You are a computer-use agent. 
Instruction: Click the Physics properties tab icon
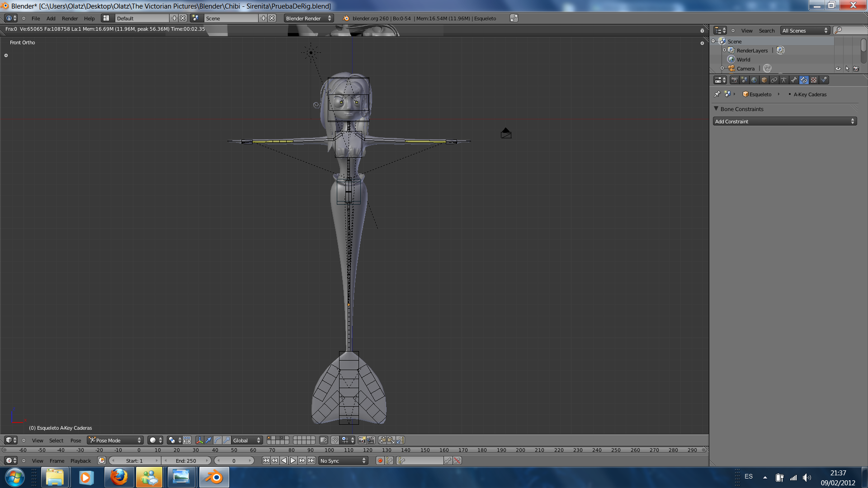pos(824,80)
